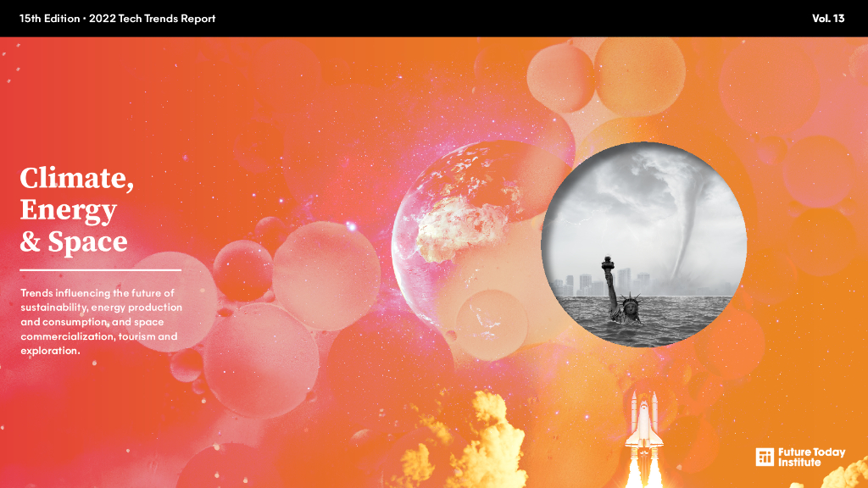The image size is (868, 488).
Task: Click the "15th Edition • 2022 Tech Trends Report" header
Action: 117,19
